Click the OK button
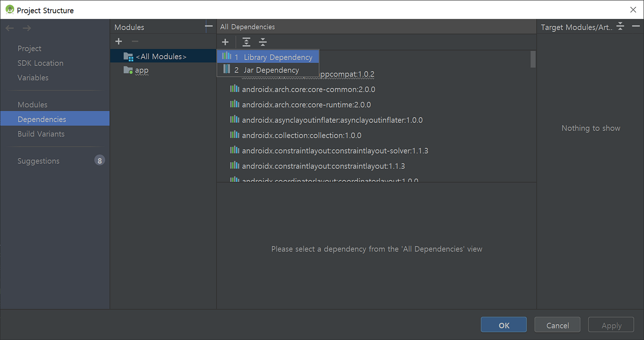 click(x=503, y=324)
